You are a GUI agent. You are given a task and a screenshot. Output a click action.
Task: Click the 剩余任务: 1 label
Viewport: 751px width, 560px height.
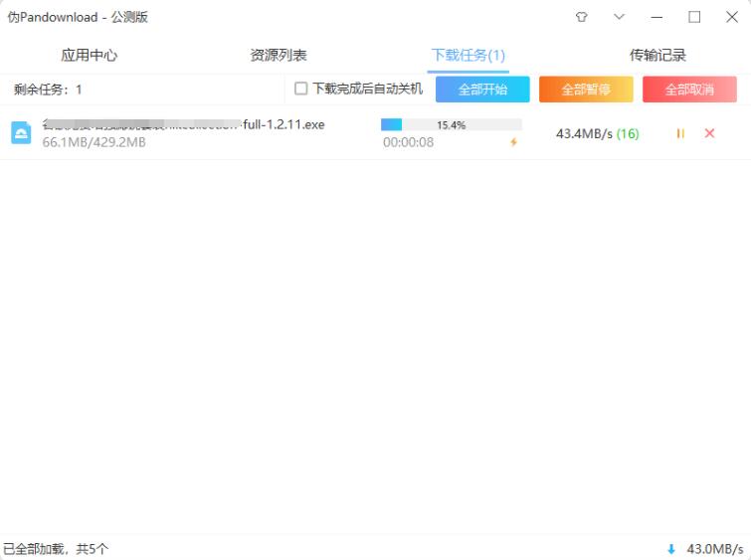pos(48,90)
